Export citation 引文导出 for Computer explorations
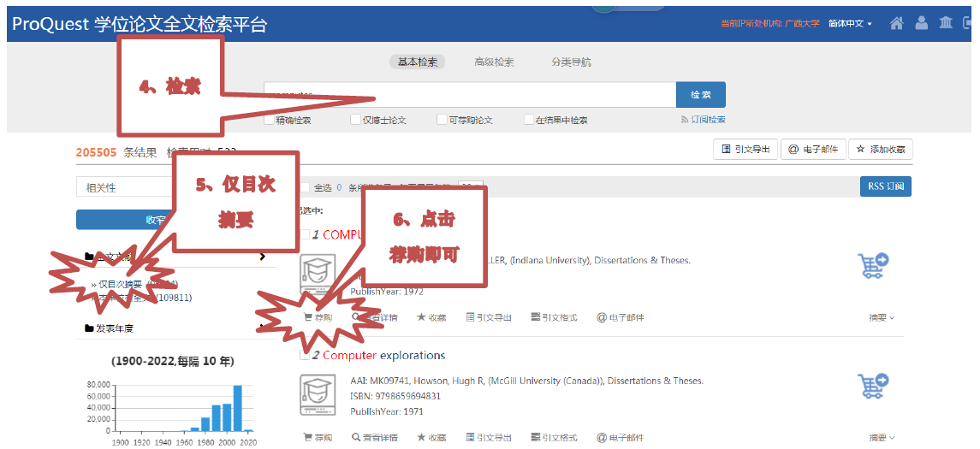This screenshot has height=449, width=980. (489, 437)
